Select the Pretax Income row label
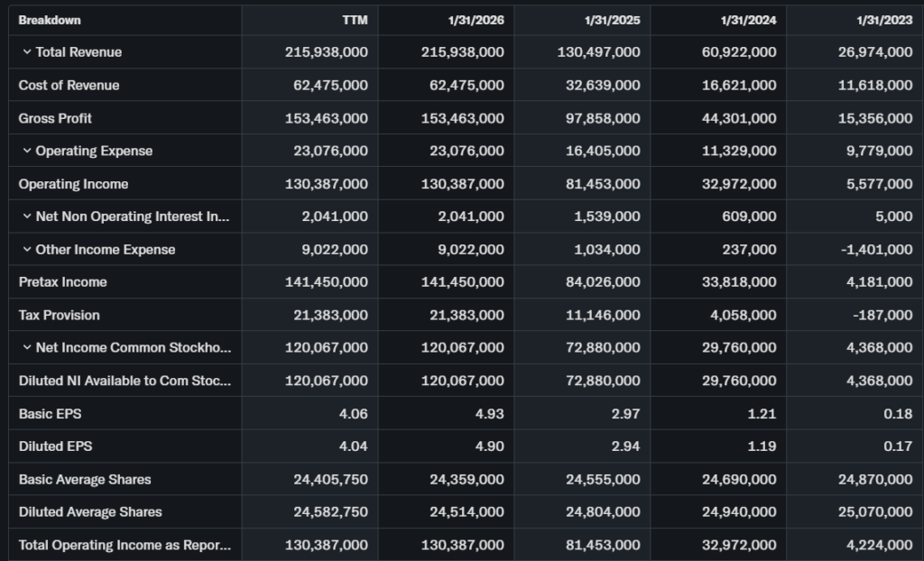 click(62, 282)
